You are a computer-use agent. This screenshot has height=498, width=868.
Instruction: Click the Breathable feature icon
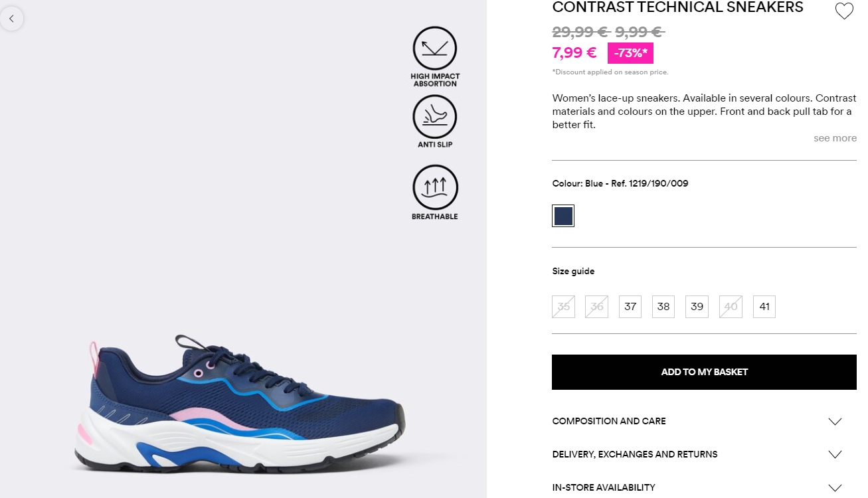pyautogui.click(x=435, y=187)
